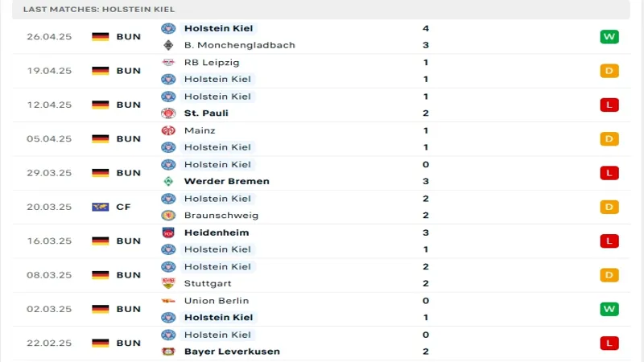Open the Werder Bremen team link
Viewport: 644px width, 362px height.
(x=226, y=181)
